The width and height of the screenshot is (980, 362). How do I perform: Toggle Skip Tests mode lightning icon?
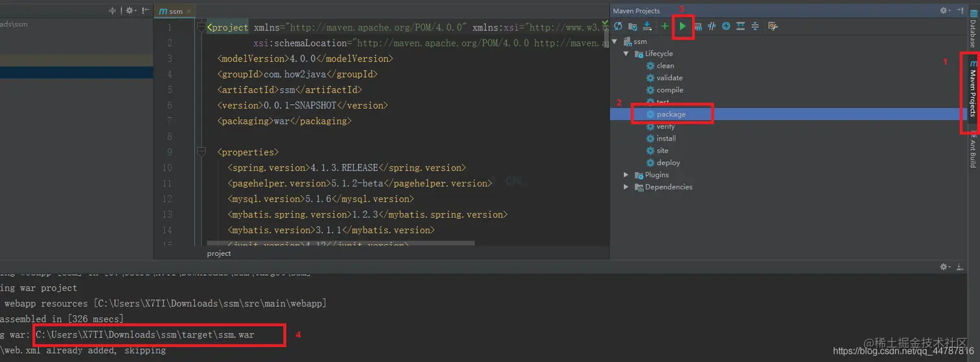coord(726,27)
